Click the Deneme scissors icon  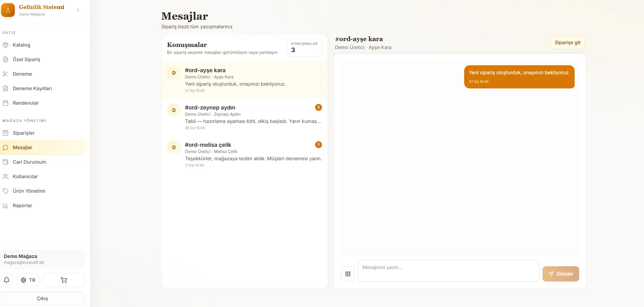[x=6, y=74]
